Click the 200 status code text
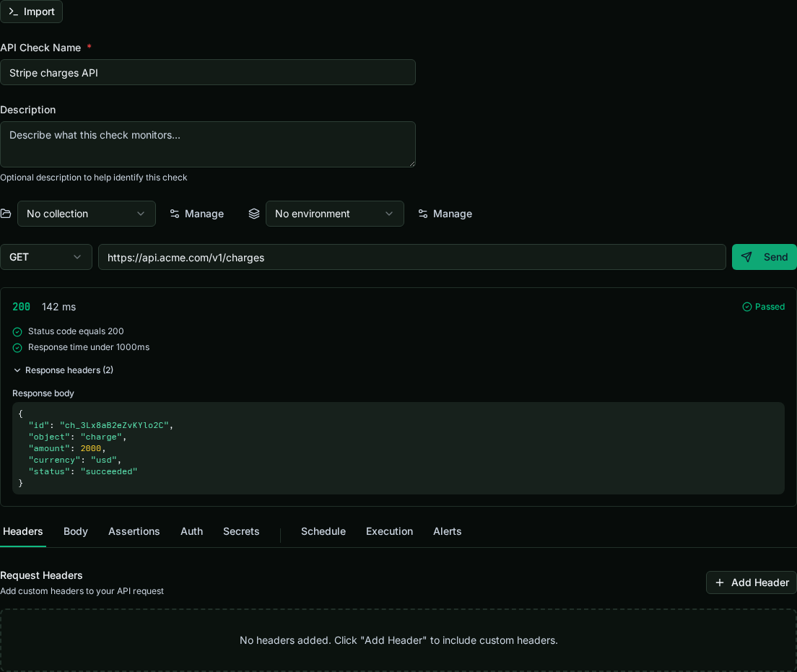 tap(22, 307)
